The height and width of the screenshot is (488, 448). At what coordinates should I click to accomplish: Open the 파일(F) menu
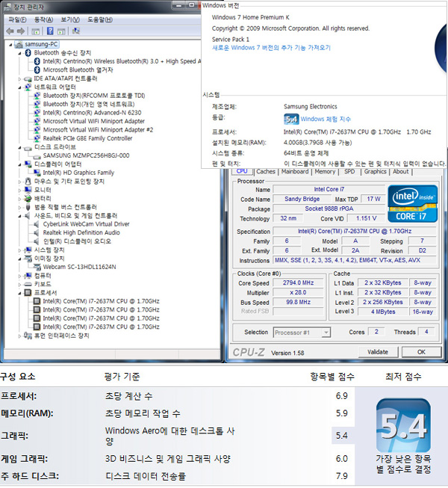pyautogui.click(x=17, y=19)
